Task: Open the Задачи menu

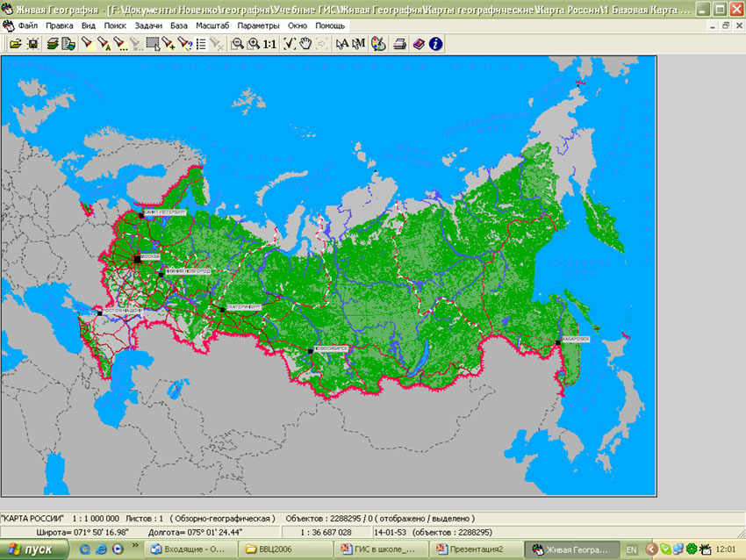Action: tap(148, 25)
